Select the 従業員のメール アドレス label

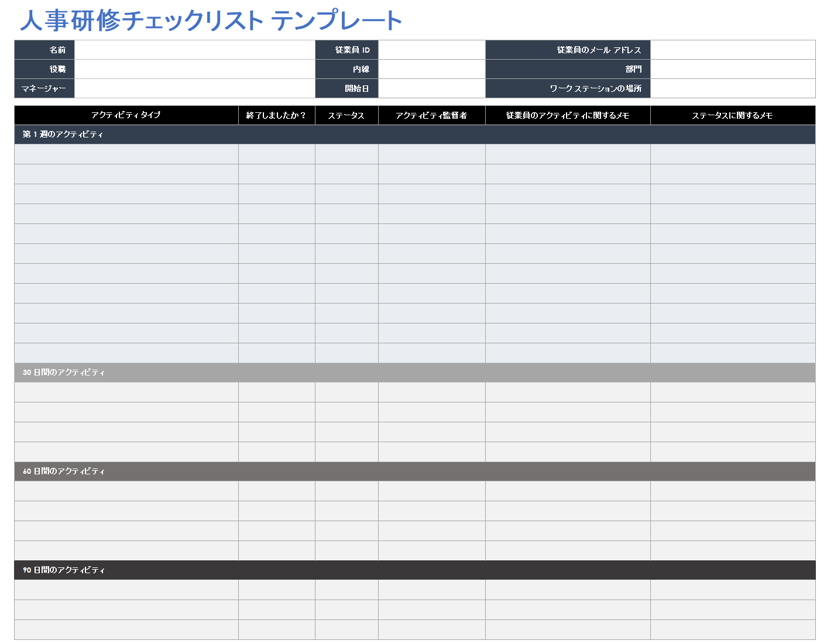click(568, 50)
